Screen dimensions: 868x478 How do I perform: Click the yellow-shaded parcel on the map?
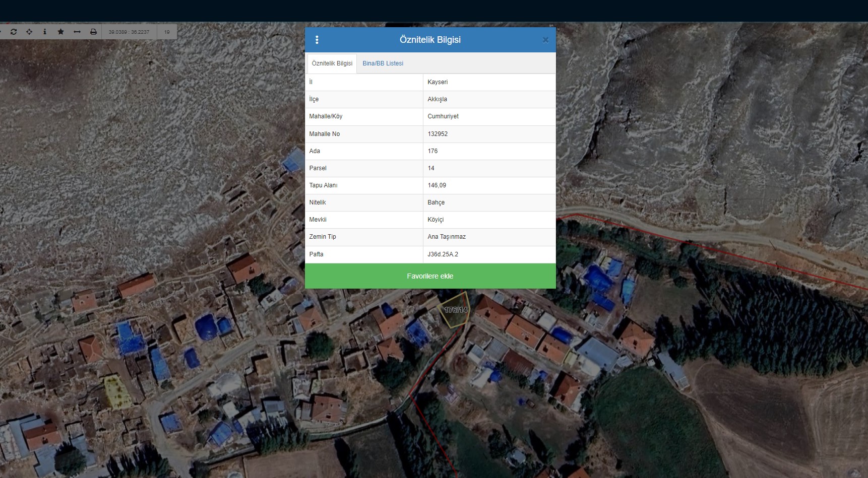116,391
